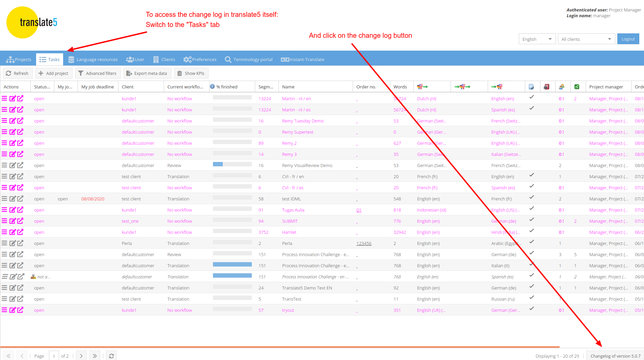The image size is (644, 360).
Task: Open the User tab
Action: (135, 59)
